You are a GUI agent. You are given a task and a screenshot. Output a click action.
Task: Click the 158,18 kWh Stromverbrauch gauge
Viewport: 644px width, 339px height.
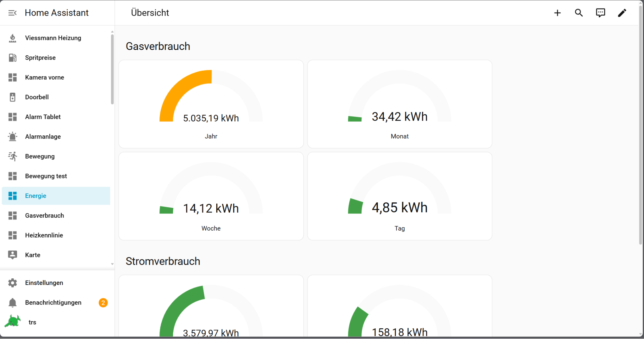[400, 306]
